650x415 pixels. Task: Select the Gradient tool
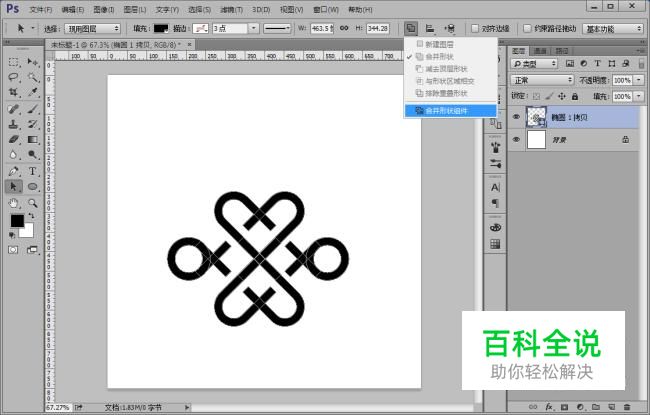[x=32, y=139]
